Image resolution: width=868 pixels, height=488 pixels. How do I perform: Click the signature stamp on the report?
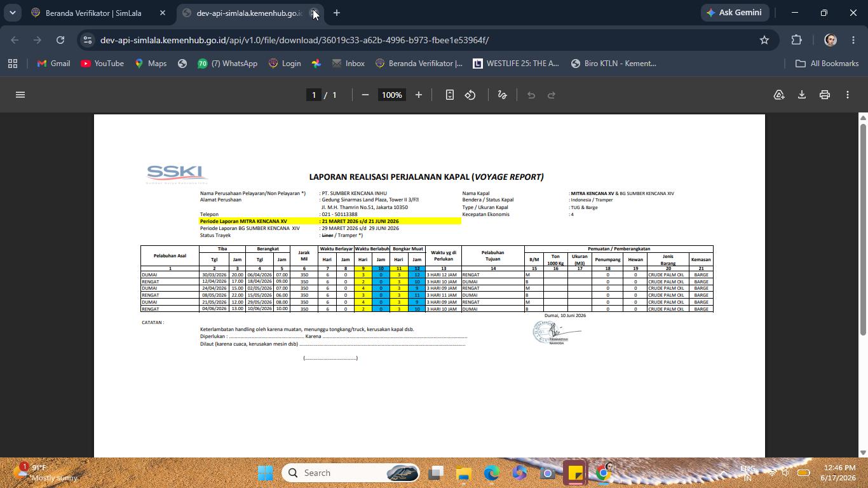point(556,332)
